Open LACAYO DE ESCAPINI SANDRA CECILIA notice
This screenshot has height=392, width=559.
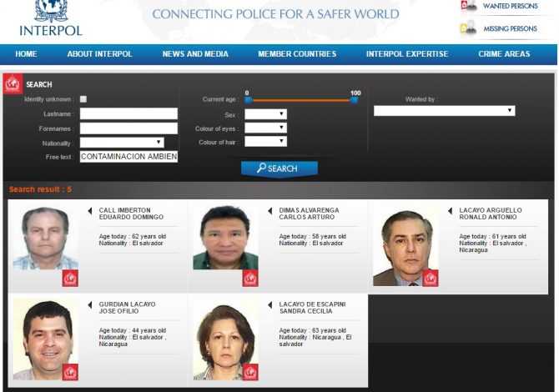pos(312,308)
